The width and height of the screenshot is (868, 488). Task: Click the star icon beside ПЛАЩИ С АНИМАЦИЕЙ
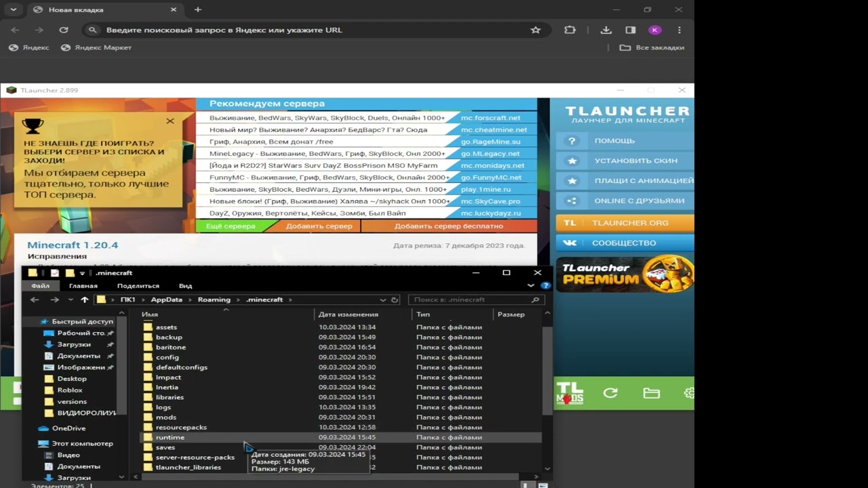point(572,181)
